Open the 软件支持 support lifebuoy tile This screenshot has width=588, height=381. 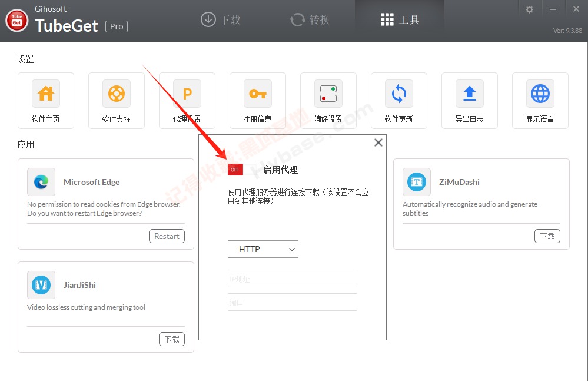tap(117, 101)
